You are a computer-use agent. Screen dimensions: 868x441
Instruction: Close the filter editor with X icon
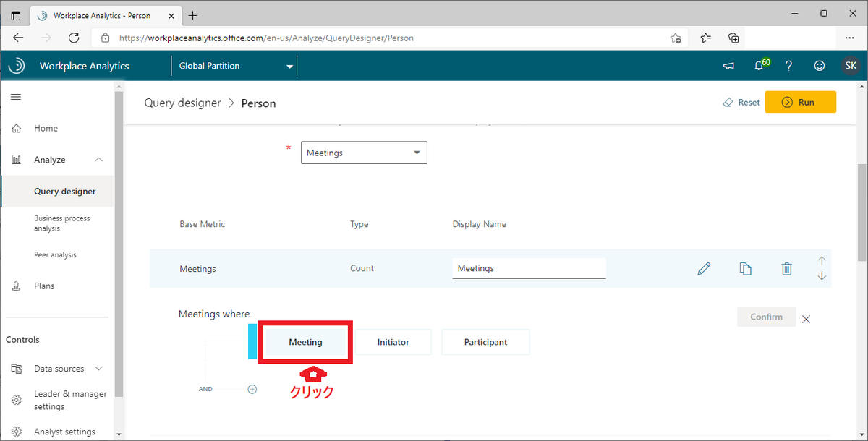(x=807, y=319)
